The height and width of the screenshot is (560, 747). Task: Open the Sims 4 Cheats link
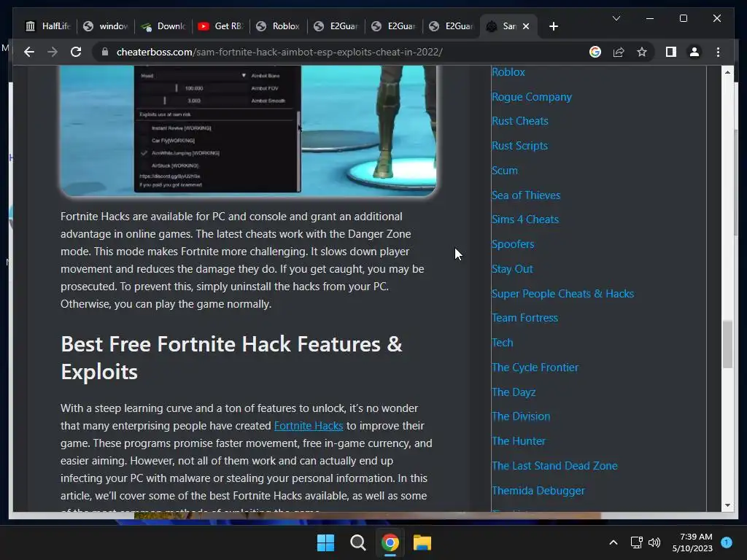525,219
